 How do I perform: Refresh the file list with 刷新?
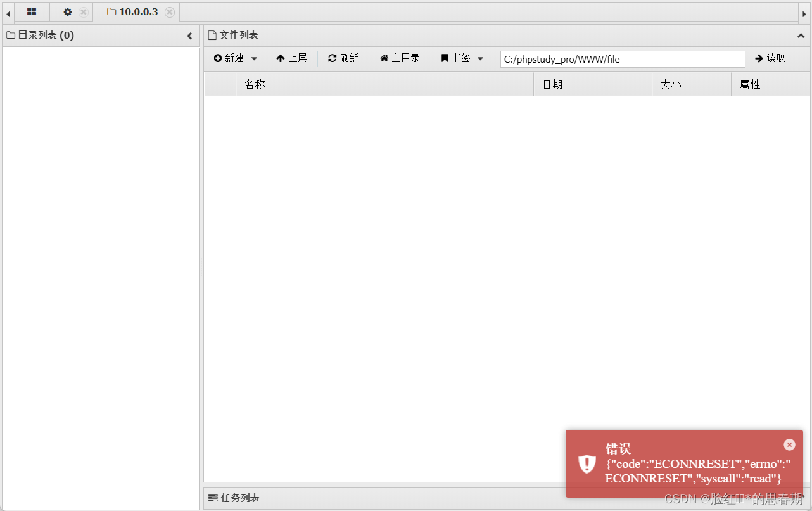343,58
